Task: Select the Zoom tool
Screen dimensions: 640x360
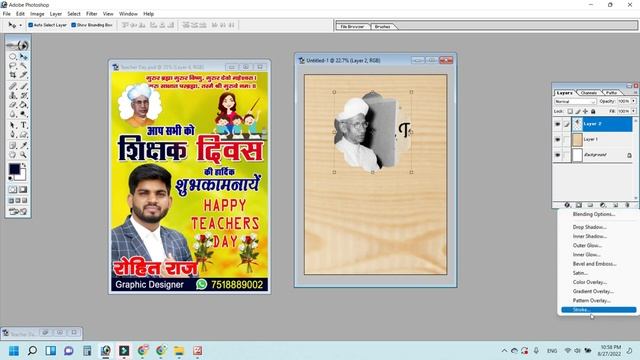Action: (24, 155)
